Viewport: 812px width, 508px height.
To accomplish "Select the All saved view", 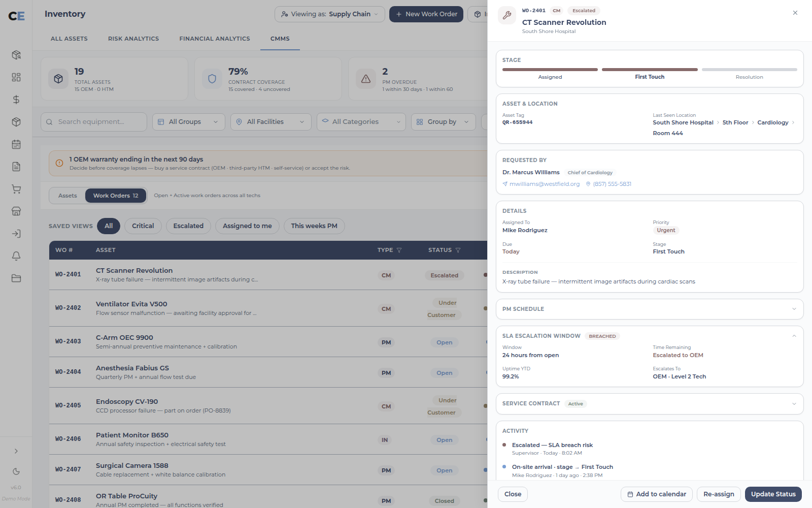I will click(x=109, y=226).
